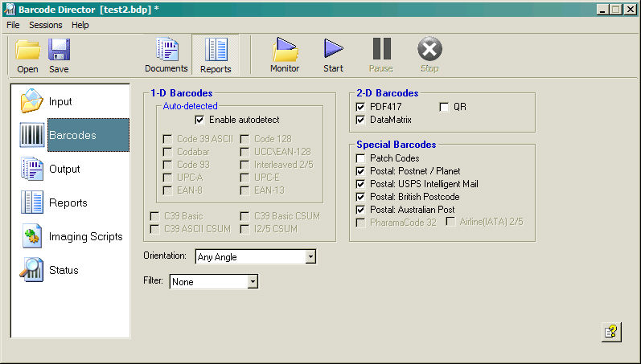Open the Sessions menu
This screenshot has width=641, height=364.
(x=45, y=25)
